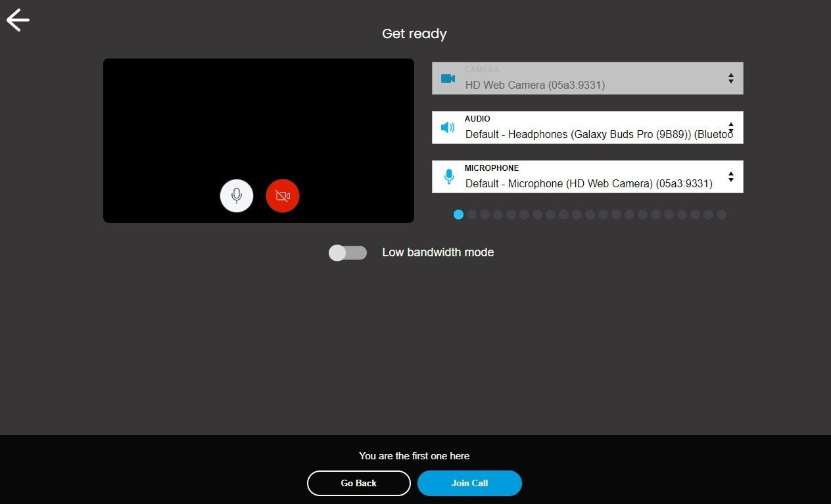Click the Get ready heading

coord(414,34)
